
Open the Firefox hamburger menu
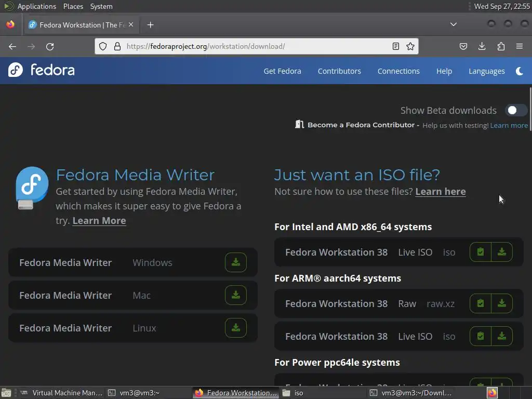click(x=520, y=46)
